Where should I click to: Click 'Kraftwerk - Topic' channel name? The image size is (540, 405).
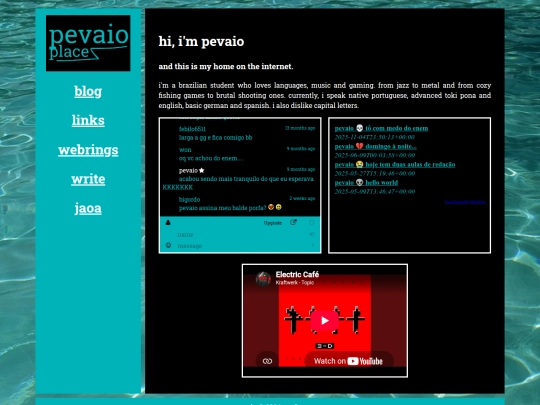click(295, 282)
